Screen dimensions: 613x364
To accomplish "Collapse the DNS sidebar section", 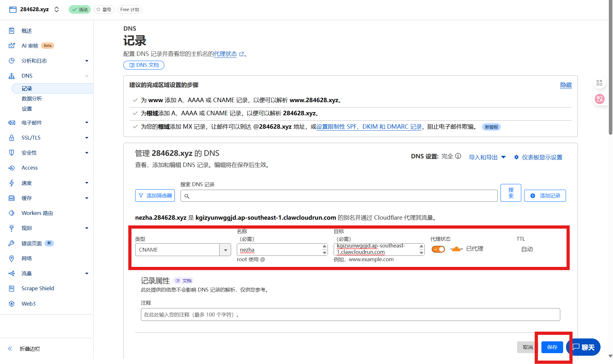I will (87, 76).
